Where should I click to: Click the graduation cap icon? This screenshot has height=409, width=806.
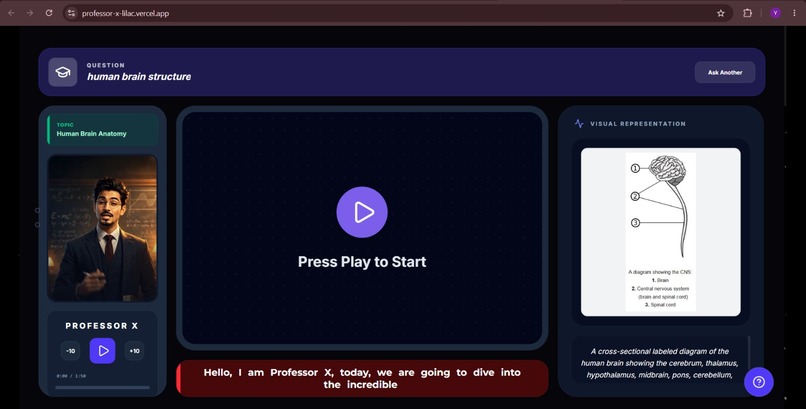coord(63,72)
